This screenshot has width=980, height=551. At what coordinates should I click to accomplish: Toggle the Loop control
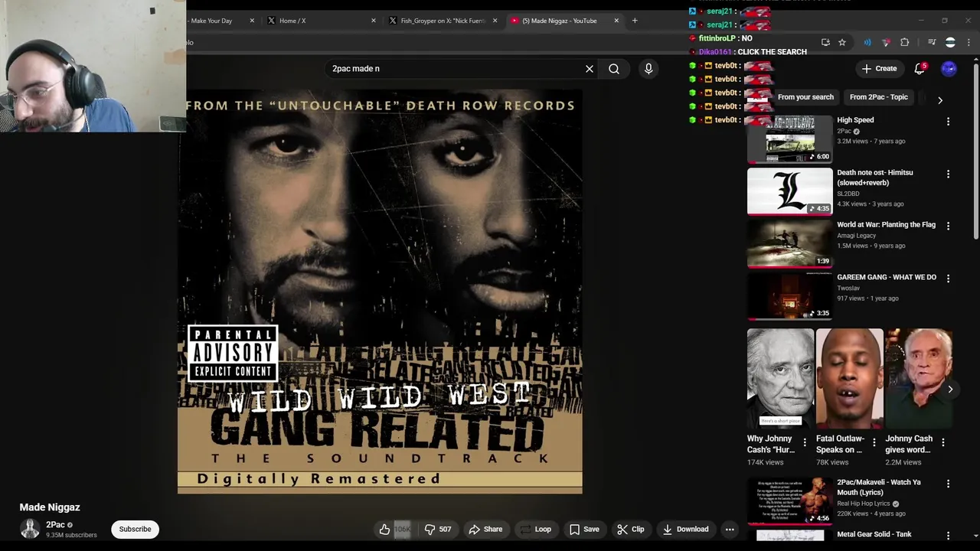[535, 529]
